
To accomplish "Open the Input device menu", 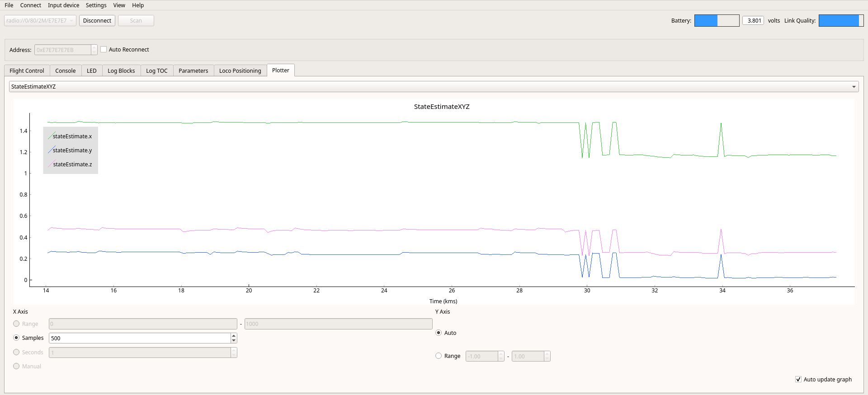I will tap(63, 5).
